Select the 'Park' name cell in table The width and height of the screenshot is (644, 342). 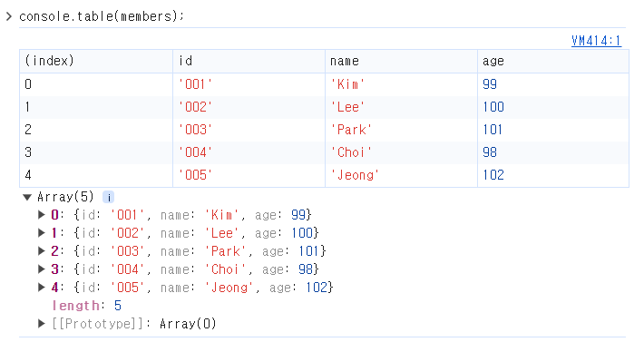(401, 130)
